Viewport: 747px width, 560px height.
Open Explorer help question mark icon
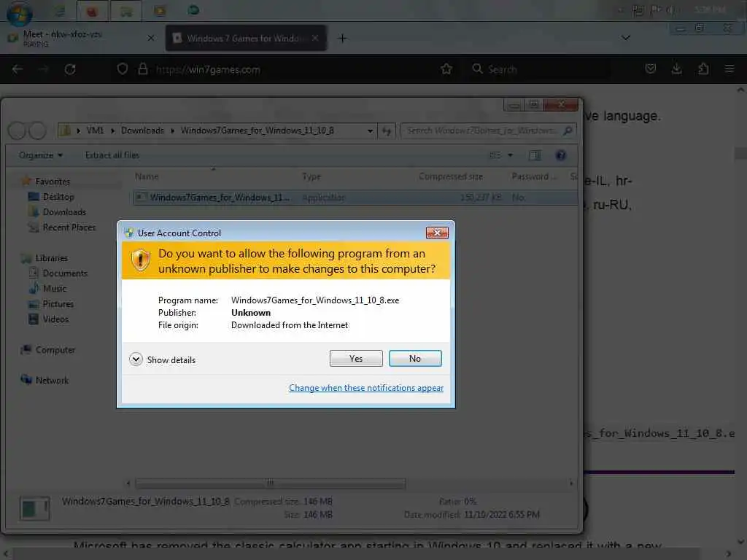[x=561, y=155]
